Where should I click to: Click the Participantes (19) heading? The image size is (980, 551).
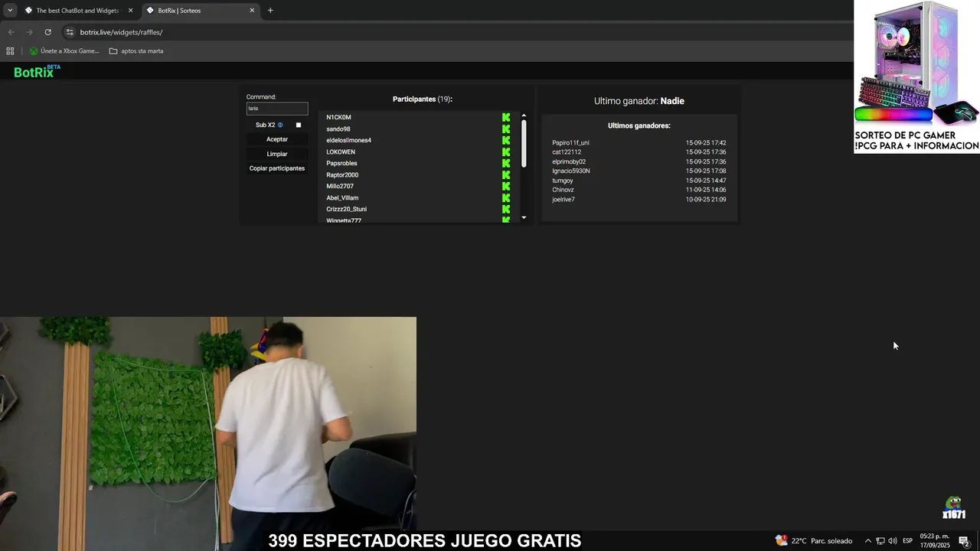pyautogui.click(x=423, y=99)
